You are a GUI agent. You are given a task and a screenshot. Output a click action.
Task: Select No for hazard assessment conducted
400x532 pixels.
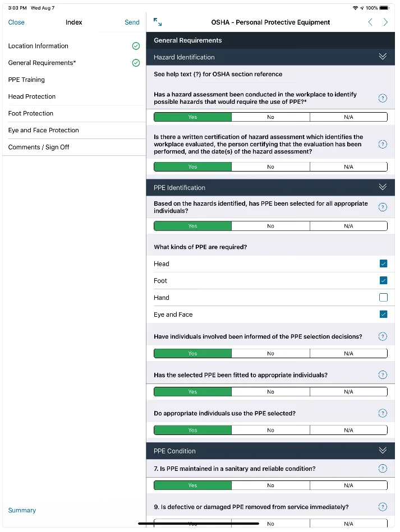[x=270, y=117]
